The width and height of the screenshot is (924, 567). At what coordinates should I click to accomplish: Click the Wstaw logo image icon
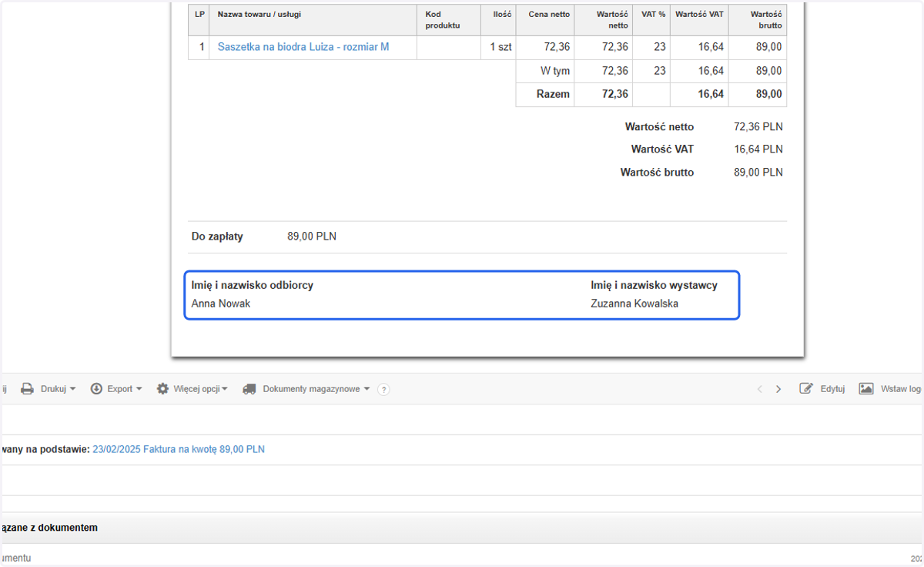866,389
